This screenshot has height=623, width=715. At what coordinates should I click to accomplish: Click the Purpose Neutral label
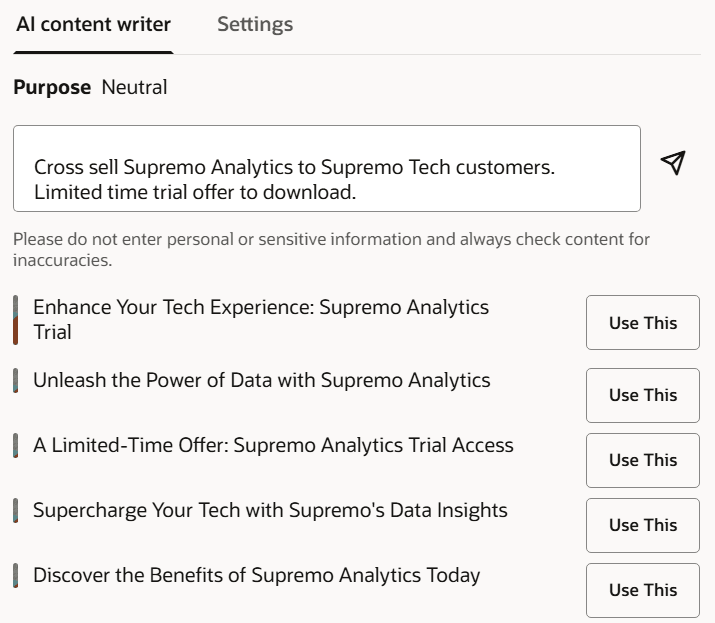coord(90,87)
